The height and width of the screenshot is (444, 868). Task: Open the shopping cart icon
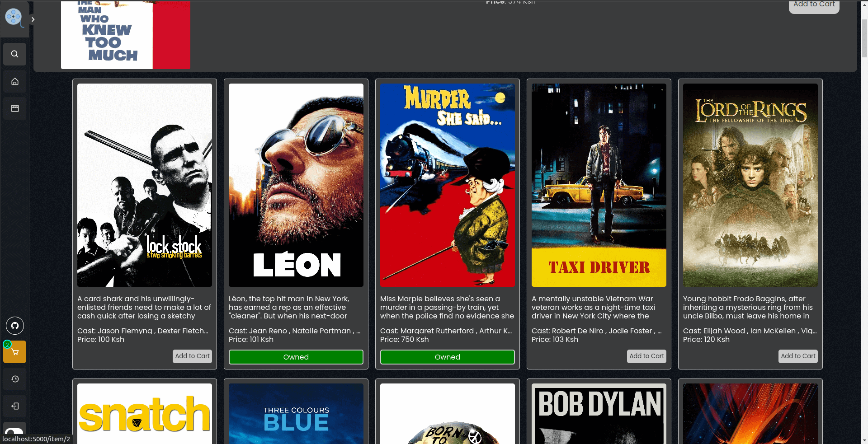click(x=15, y=352)
